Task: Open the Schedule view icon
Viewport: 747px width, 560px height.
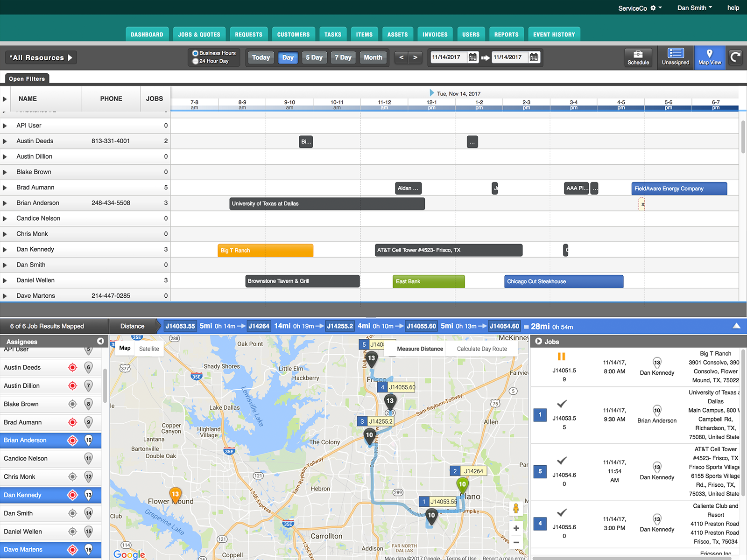Action: [x=638, y=57]
